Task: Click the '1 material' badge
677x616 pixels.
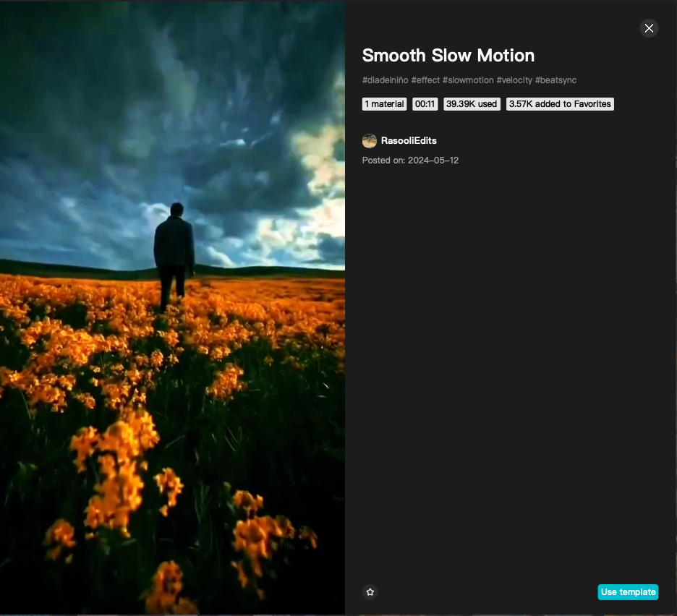Action: pos(384,104)
